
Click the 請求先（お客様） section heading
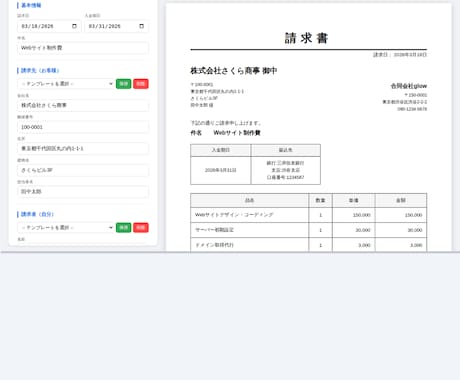(x=40, y=70)
